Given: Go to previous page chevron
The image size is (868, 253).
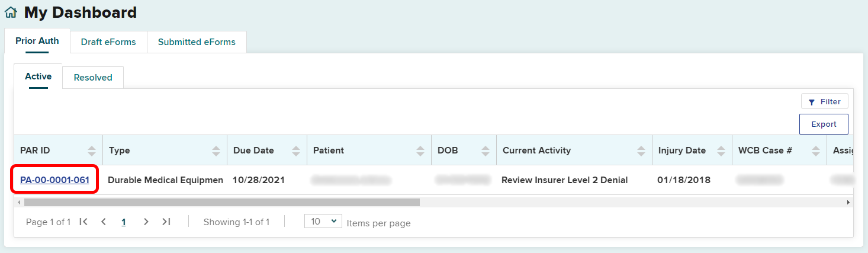Looking at the screenshot, I should click(x=104, y=222).
